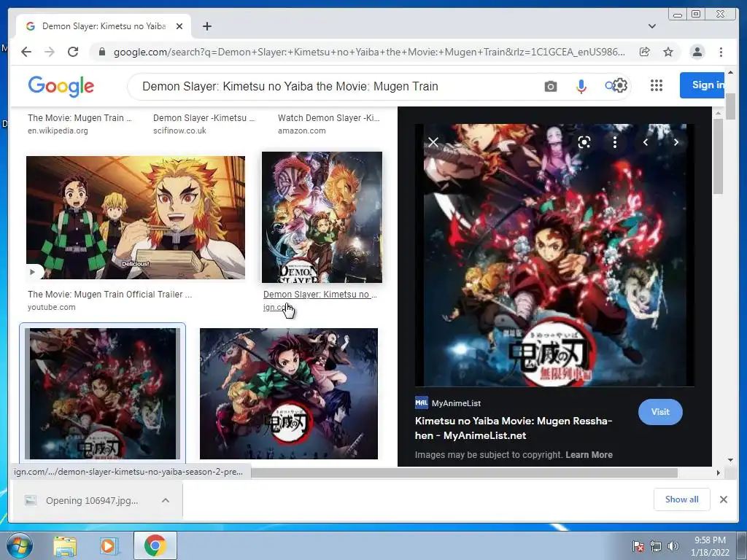This screenshot has width=747, height=560.
Task: Search by image with camera icon
Action: pyautogui.click(x=550, y=86)
